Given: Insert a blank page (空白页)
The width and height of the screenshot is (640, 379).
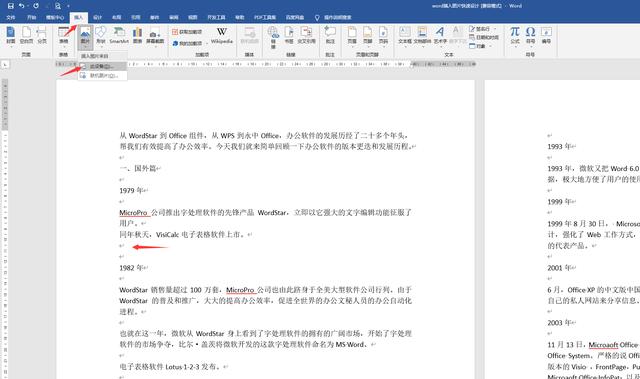Looking at the screenshot, I should tap(26, 35).
